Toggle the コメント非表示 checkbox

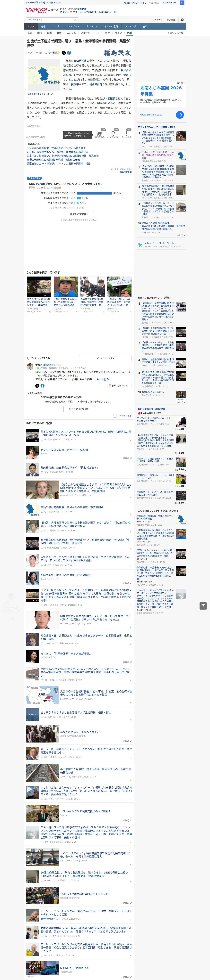[115, 416]
